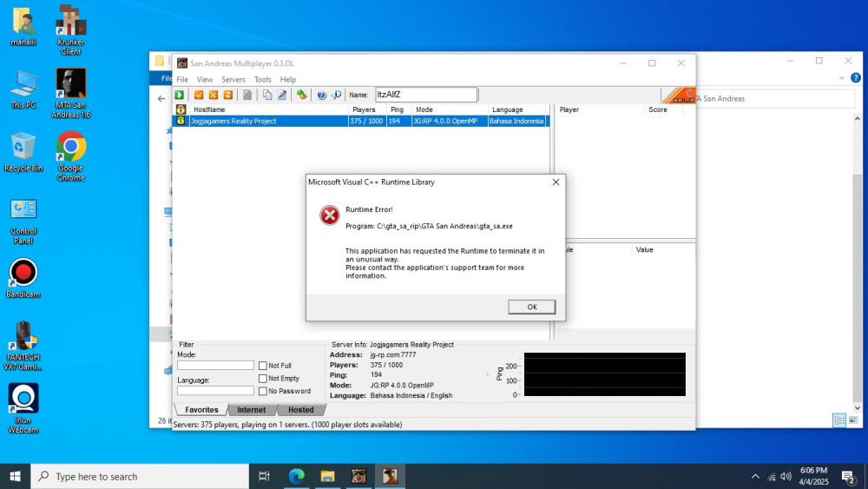Click the volume speaker tray icon

click(786, 476)
